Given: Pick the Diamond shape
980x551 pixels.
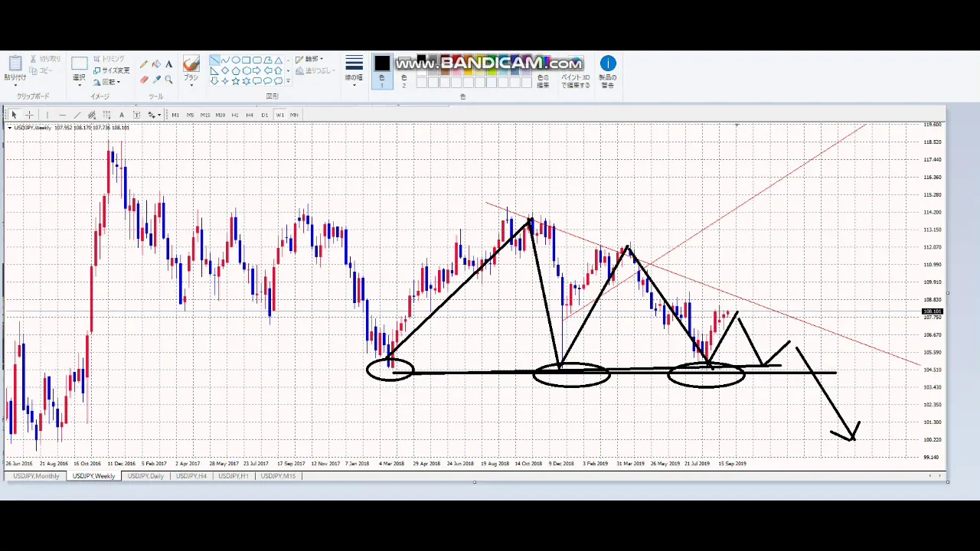Looking at the screenshot, I should point(225,70).
